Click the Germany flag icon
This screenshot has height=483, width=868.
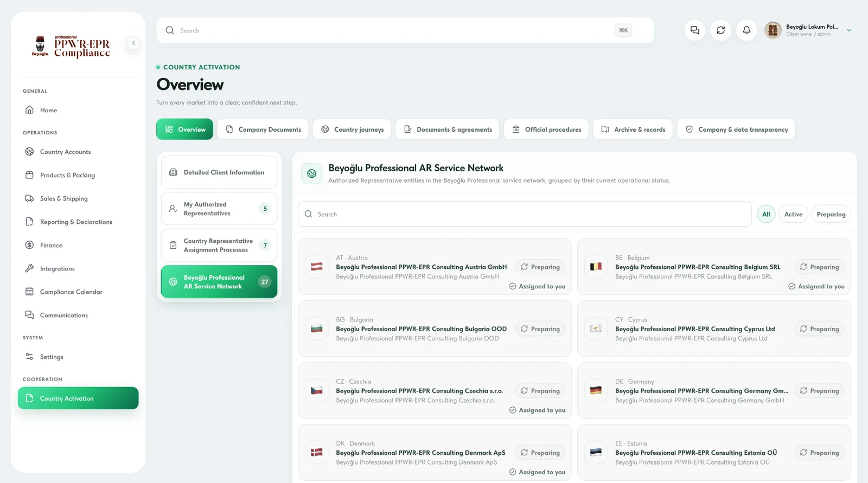click(596, 390)
